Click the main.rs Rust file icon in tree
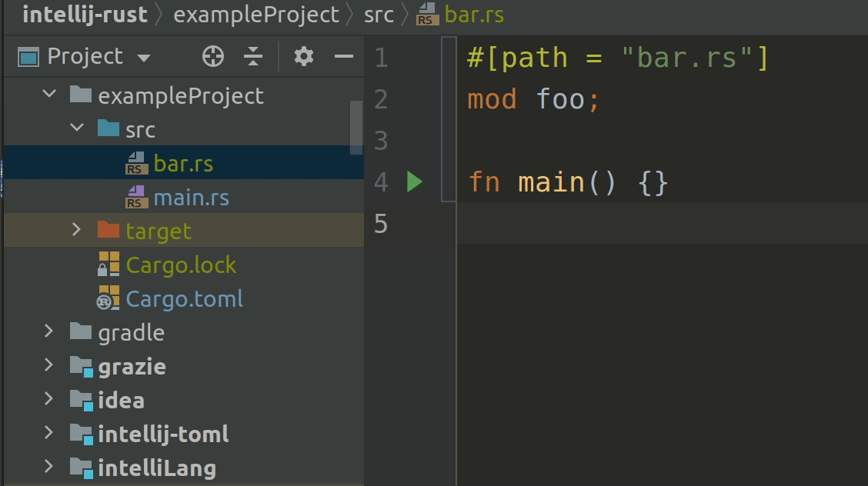Viewport: 868px width, 486px height. 137,198
